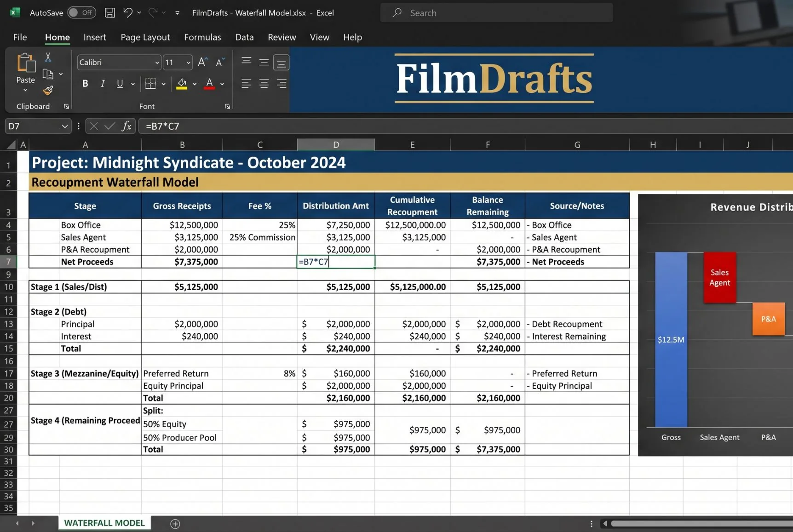Cancel formula entry with X icon
793x532 pixels.
93,126
